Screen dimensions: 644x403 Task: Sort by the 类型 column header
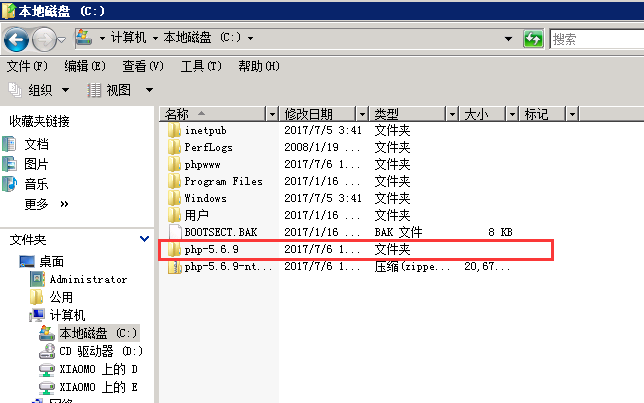407,114
